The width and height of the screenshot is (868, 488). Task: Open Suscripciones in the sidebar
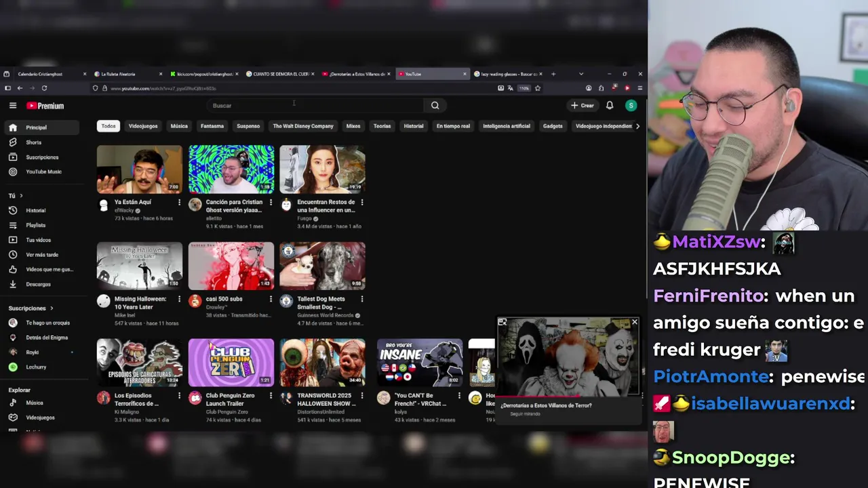(42, 157)
